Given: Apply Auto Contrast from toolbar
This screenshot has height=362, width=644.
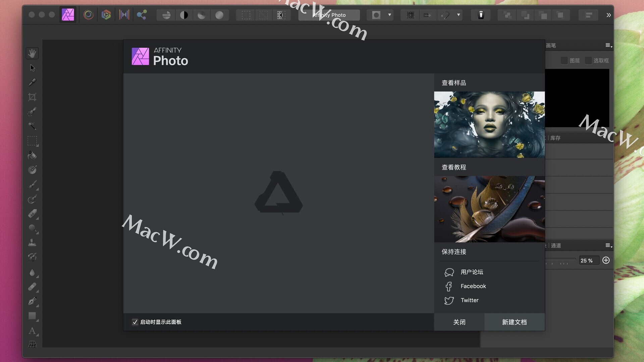Looking at the screenshot, I should click(184, 15).
